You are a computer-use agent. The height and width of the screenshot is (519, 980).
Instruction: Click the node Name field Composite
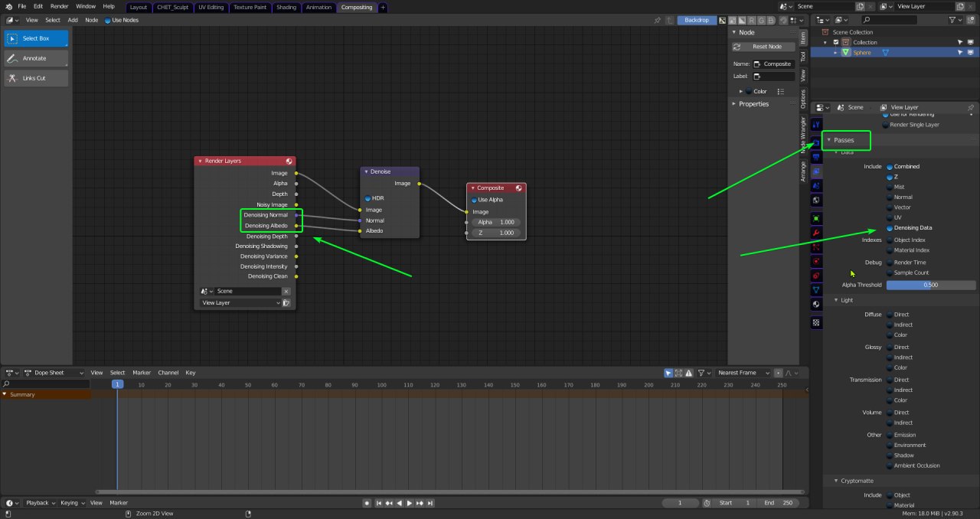[774, 64]
